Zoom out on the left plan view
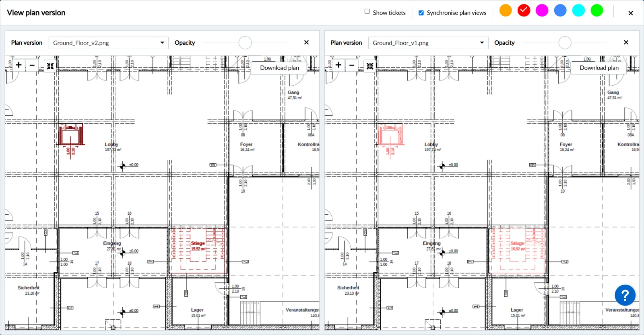The height and width of the screenshot is (335, 644). point(32,65)
